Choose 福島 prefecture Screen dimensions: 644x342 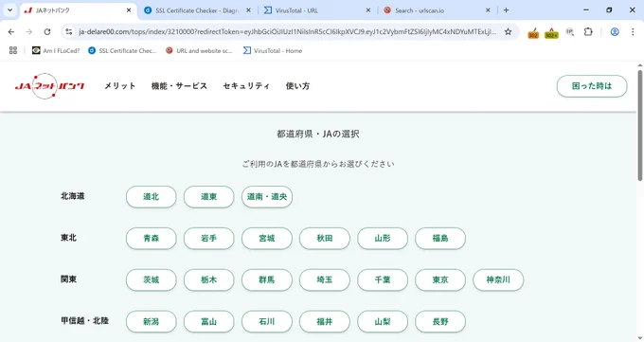[x=440, y=239]
